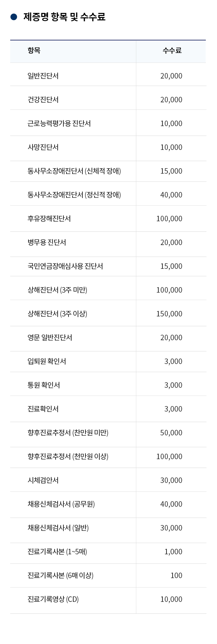
Task: Click the 150,000 fee for 상해진단서 (3주 이상)
Action: click(x=169, y=314)
